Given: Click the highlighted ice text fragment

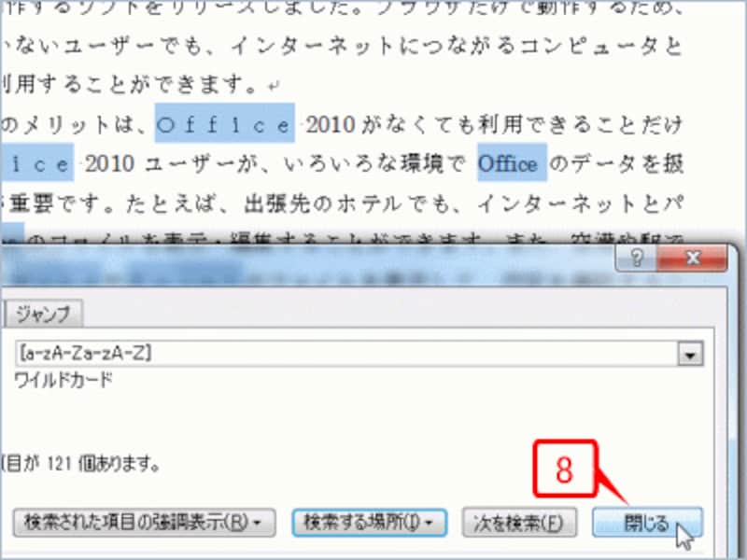Looking at the screenshot, I should point(37,164).
